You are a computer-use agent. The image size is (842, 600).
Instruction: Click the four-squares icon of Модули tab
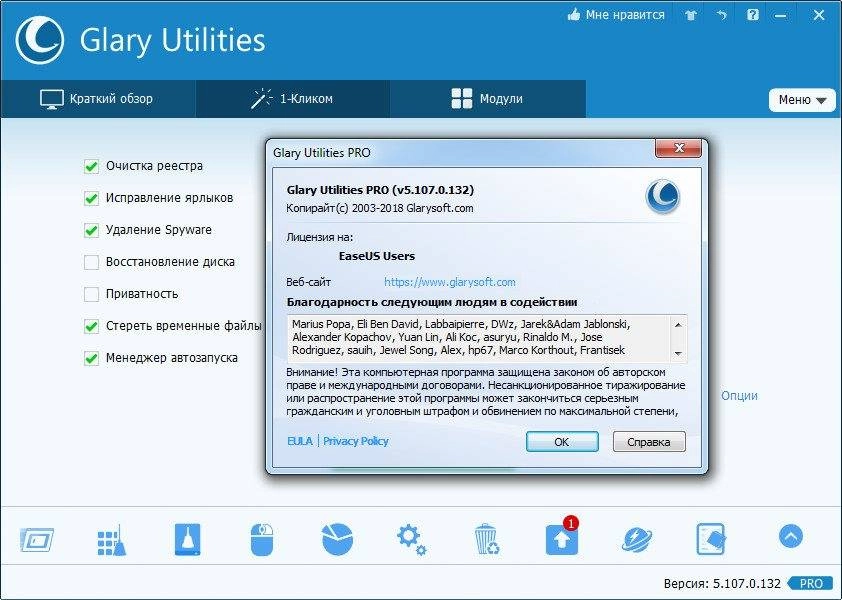462,99
